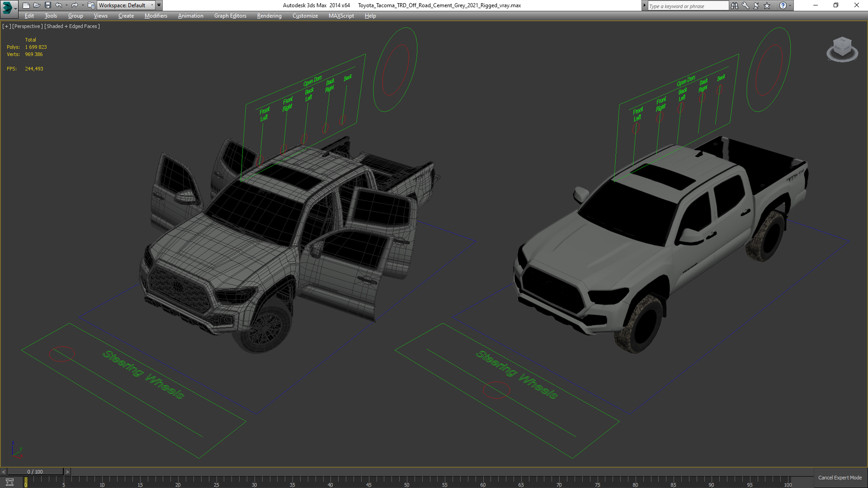The image size is (868, 488).
Task: Open Mini Curve Editor icon
Action: click(9, 482)
